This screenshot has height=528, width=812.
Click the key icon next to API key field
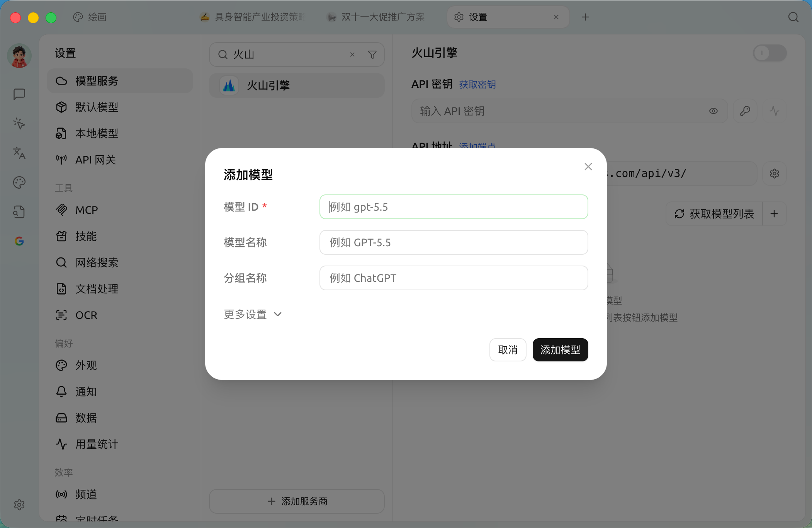click(x=745, y=111)
